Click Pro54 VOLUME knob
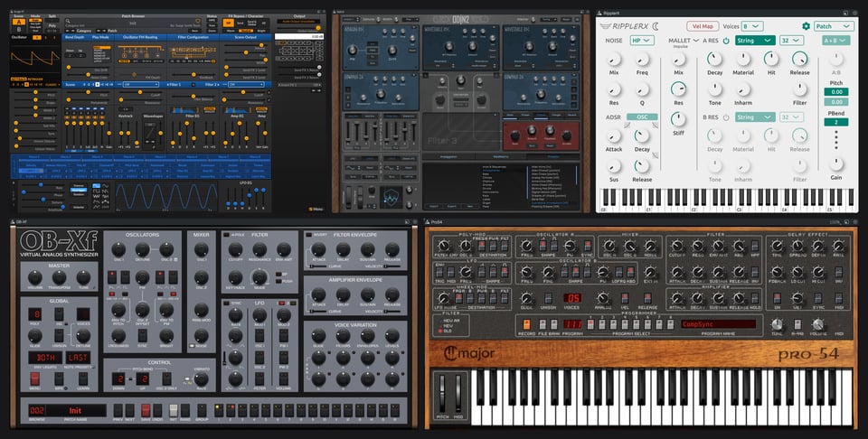 click(818, 324)
